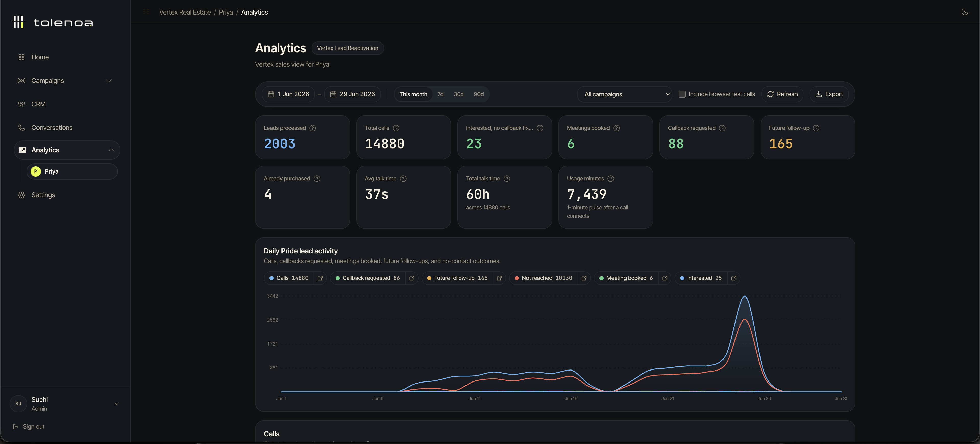Viewport: 980px width, 444px height.
Task: Open Not reached series external link
Action: (584, 278)
